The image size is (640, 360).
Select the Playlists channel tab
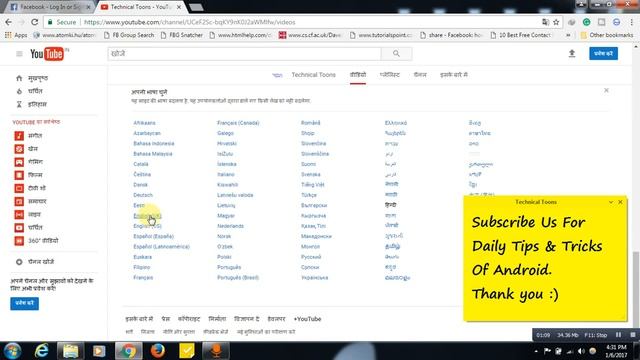tap(389, 75)
